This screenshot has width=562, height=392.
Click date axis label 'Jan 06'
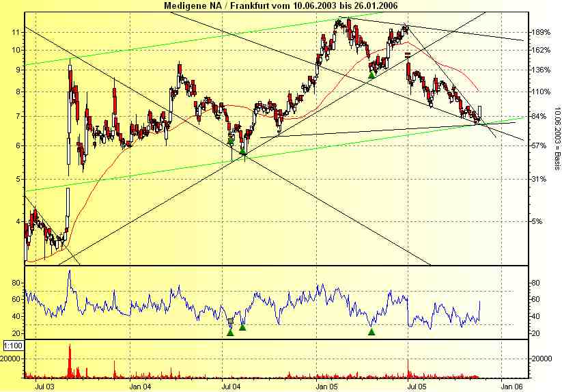tap(512, 387)
